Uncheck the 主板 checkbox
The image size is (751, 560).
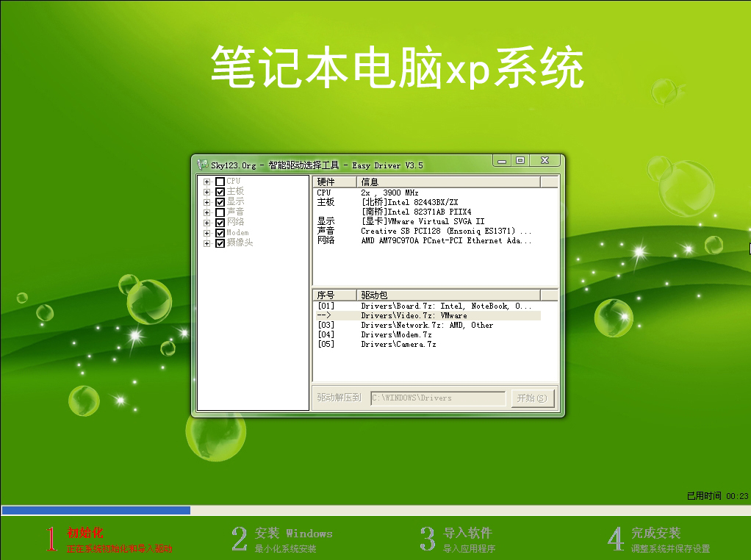click(x=220, y=192)
